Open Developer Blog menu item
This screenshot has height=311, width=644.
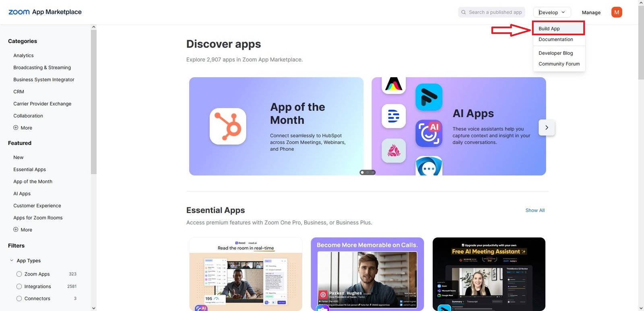tap(556, 53)
